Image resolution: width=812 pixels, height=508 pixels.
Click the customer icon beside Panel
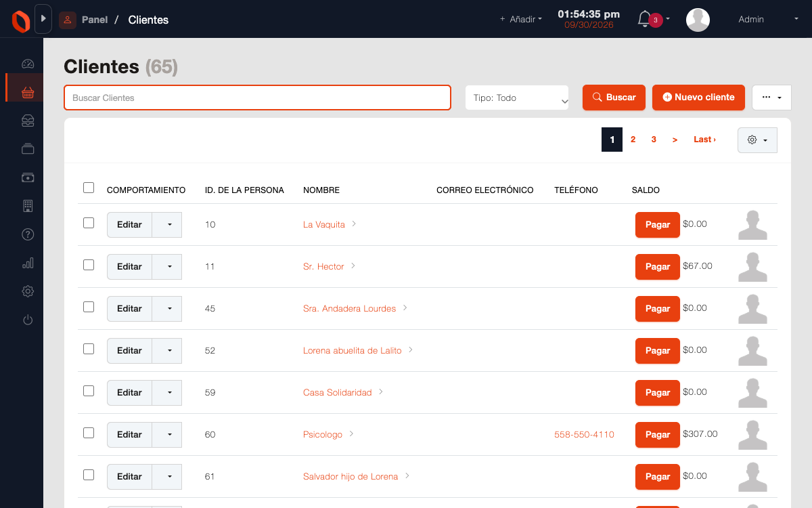[68, 20]
